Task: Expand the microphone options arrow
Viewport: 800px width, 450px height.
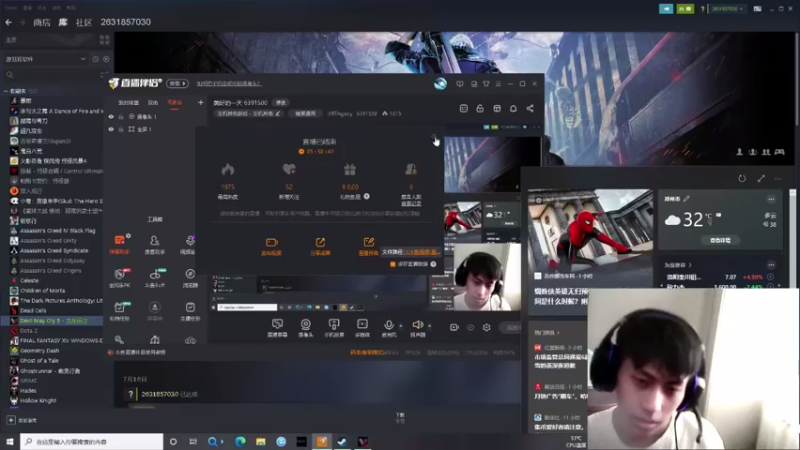Action: point(401,325)
